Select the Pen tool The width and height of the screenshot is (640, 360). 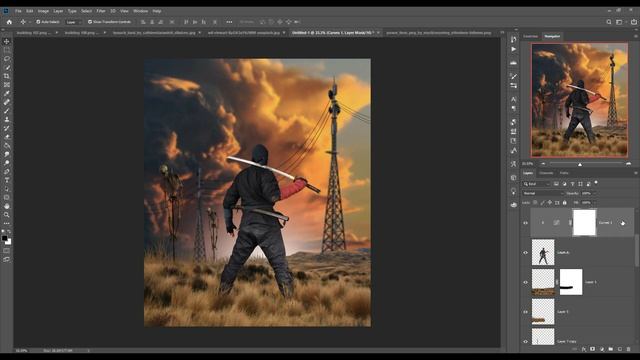click(x=7, y=171)
